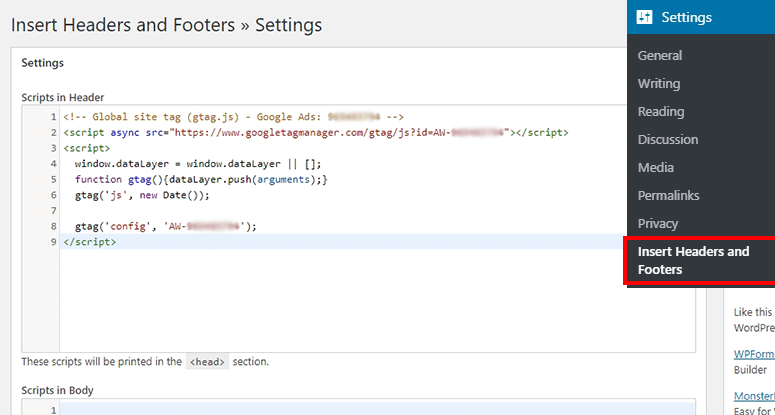Click the googletagmanager script src line

(x=316, y=132)
